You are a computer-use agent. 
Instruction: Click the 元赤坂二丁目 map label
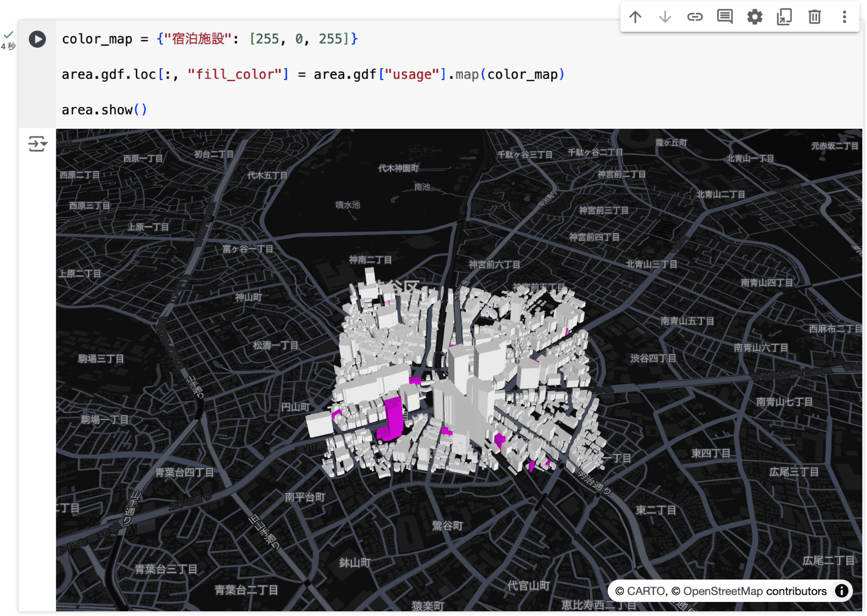click(834, 146)
